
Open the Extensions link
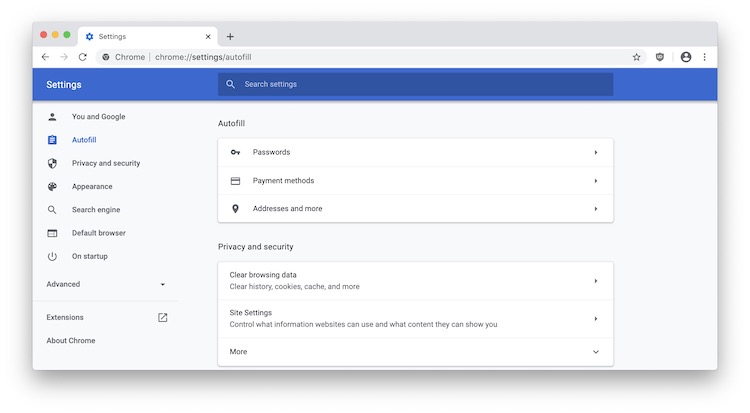[x=65, y=317]
